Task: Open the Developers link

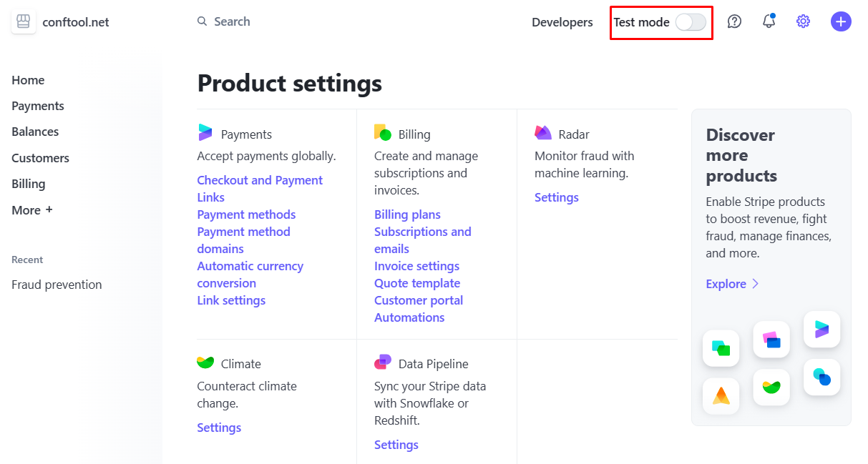Action: (x=562, y=22)
